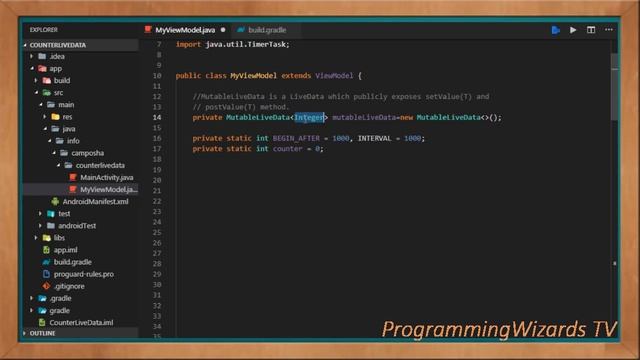This screenshot has height=360, width=640.
Task: Click the highlighted Integer text on line 14
Action: pyautogui.click(x=309, y=118)
